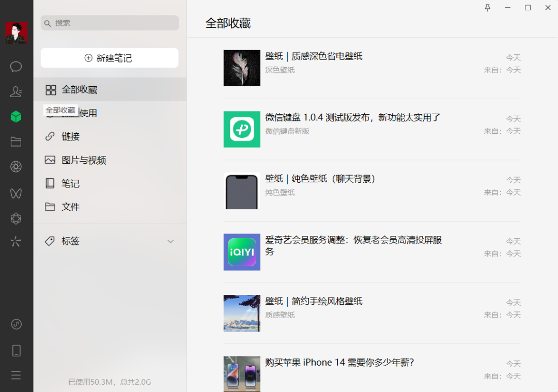558x392 pixels.
Task: Click the 全部收藏 page heading
Action: click(228, 23)
